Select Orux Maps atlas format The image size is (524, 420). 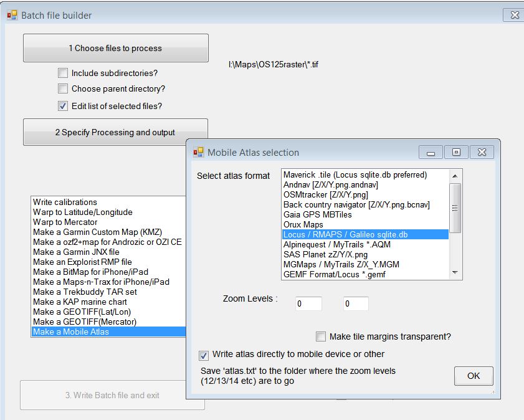tap(303, 224)
